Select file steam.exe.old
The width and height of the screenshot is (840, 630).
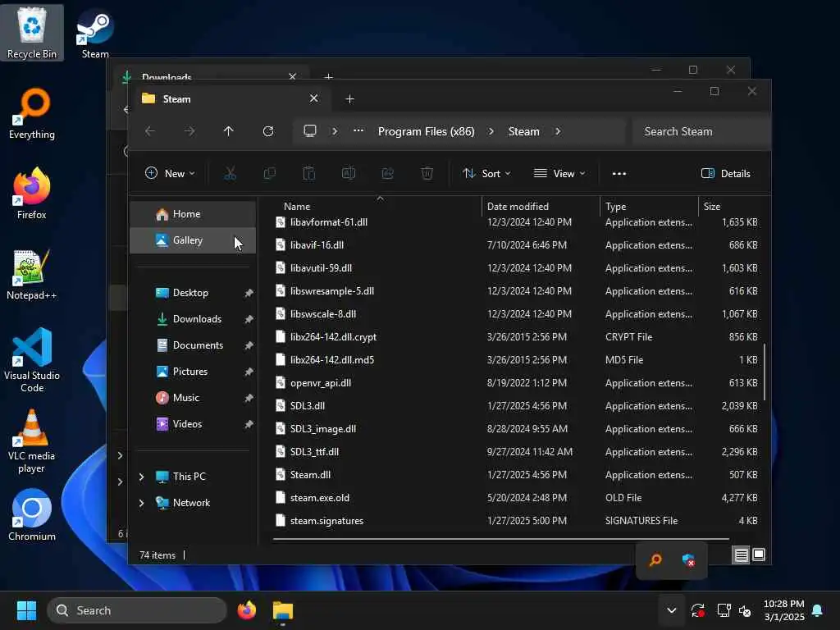(x=517, y=498)
